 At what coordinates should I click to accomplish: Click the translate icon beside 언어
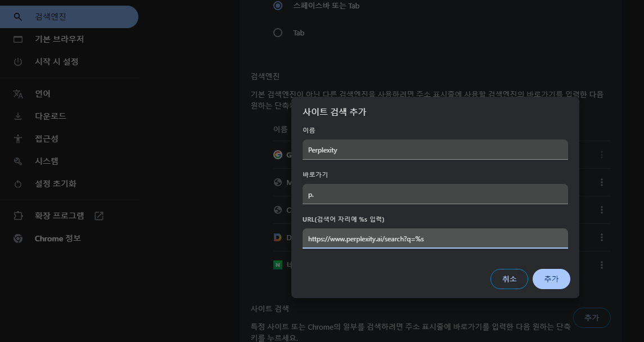tap(17, 94)
